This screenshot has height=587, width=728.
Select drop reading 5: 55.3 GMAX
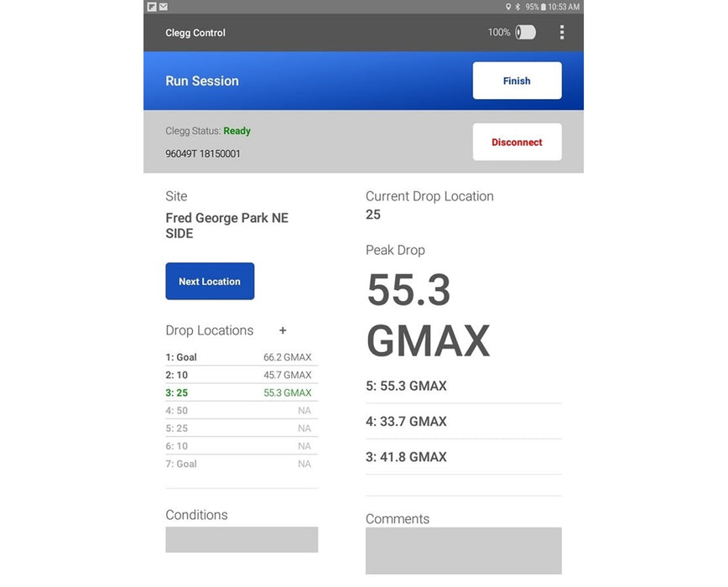463,386
